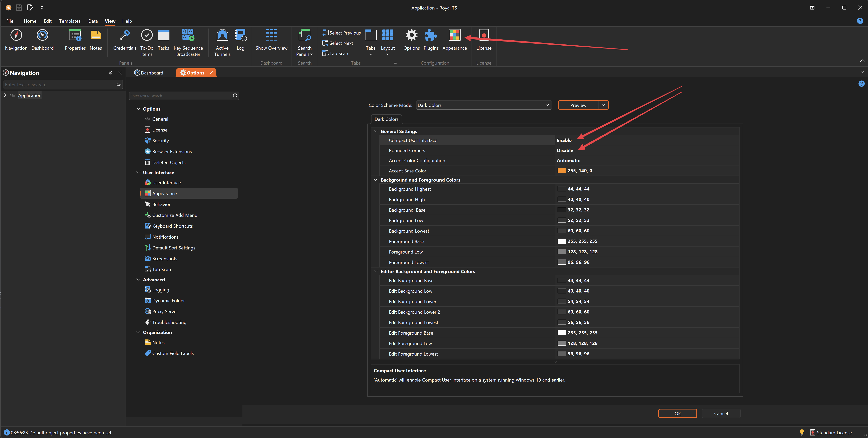Select Keyboard Shortcuts in options tree
This screenshot has height=438, width=868.
pyautogui.click(x=172, y=226)
